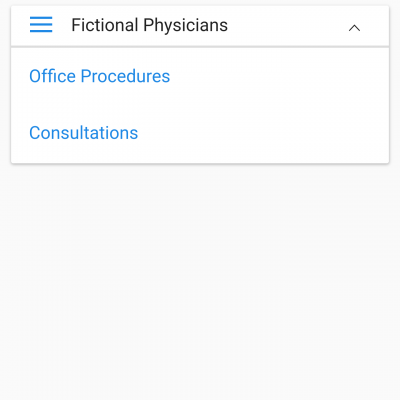Click the empty gray area below the card
400x400 pixels.
(x=200, y=282)
